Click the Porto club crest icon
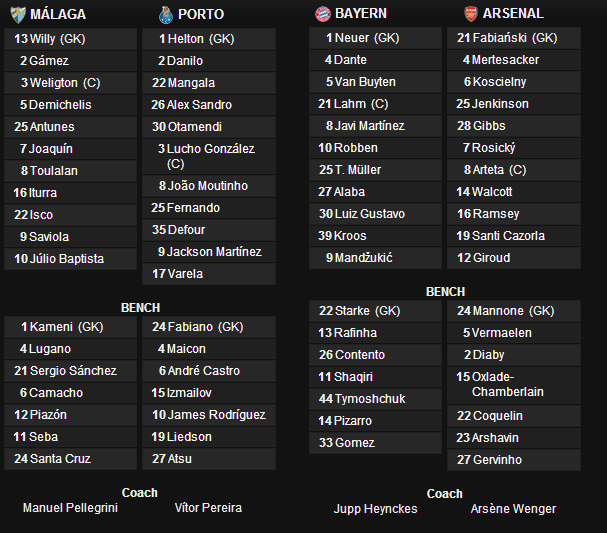Screen dimensions: 607x533 pos(166,15)
